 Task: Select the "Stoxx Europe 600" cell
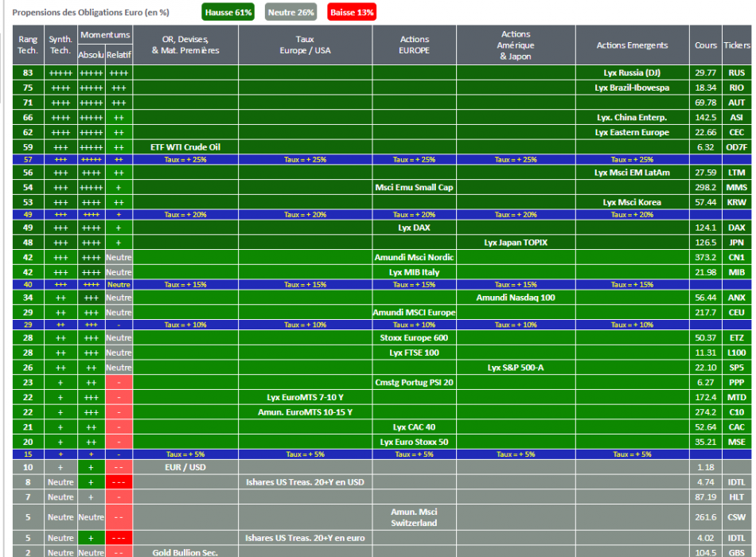(x=414, y=338)
